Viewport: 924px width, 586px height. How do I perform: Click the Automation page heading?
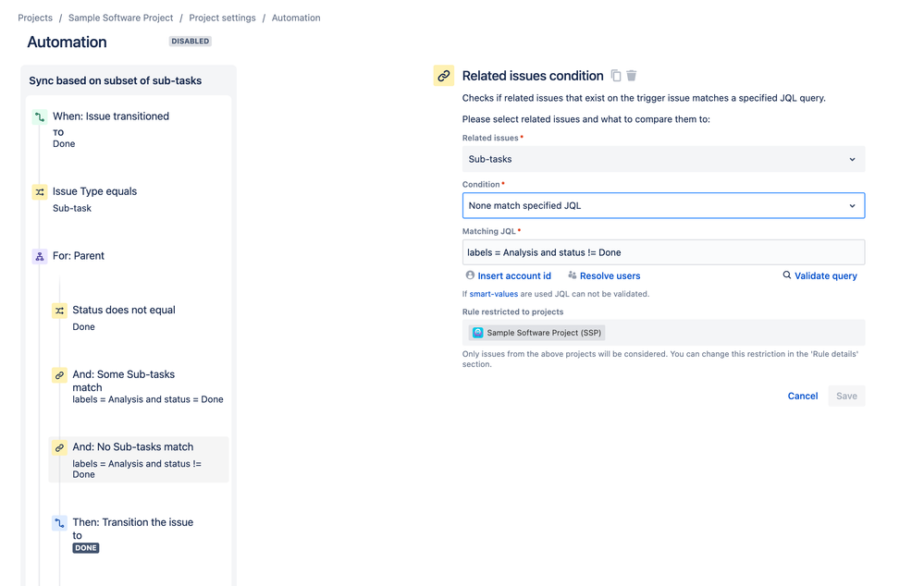(x=68, y=42)
